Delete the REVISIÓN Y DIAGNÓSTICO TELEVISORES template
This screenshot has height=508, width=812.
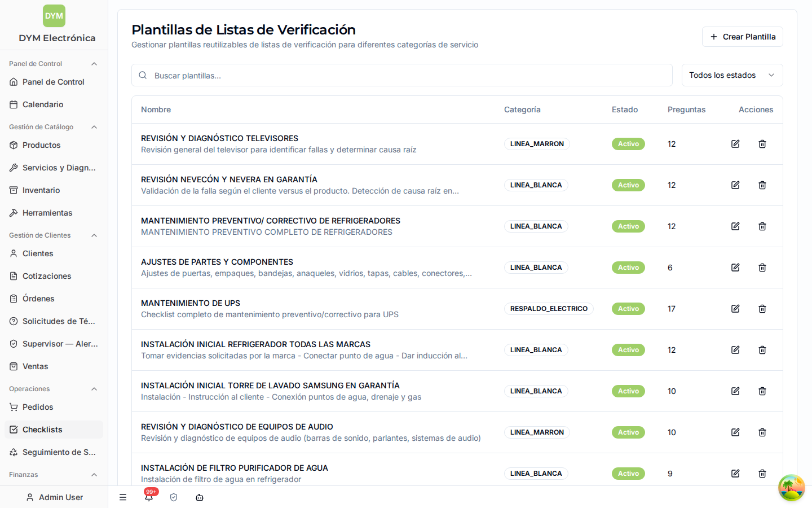coord(762,144)
